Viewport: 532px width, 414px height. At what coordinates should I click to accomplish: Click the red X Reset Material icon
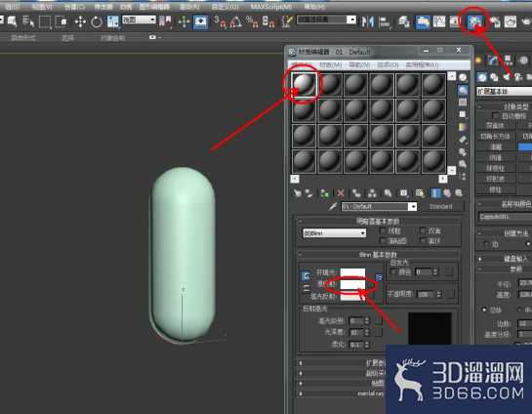[341, 193]
